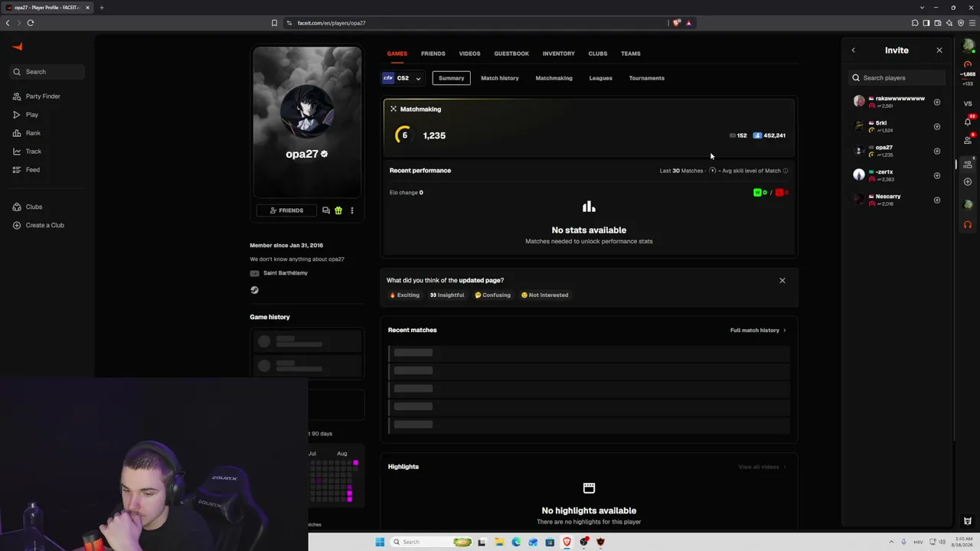Open the Guestbook tab
Screen dimensions: 980x551
click(x=511, y=54)
